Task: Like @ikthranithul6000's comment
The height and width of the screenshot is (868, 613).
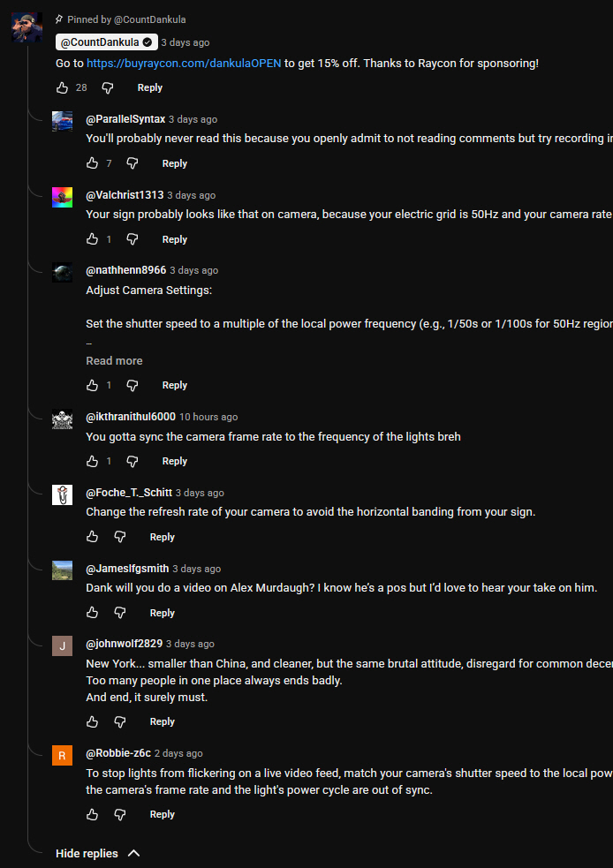Action: point(93,461)
